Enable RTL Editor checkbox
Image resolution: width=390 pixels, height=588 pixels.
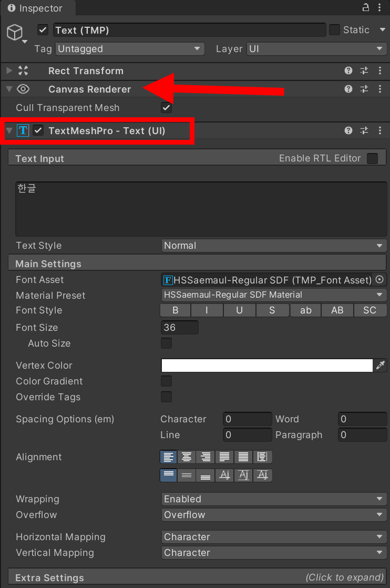(x=372, y=158)
